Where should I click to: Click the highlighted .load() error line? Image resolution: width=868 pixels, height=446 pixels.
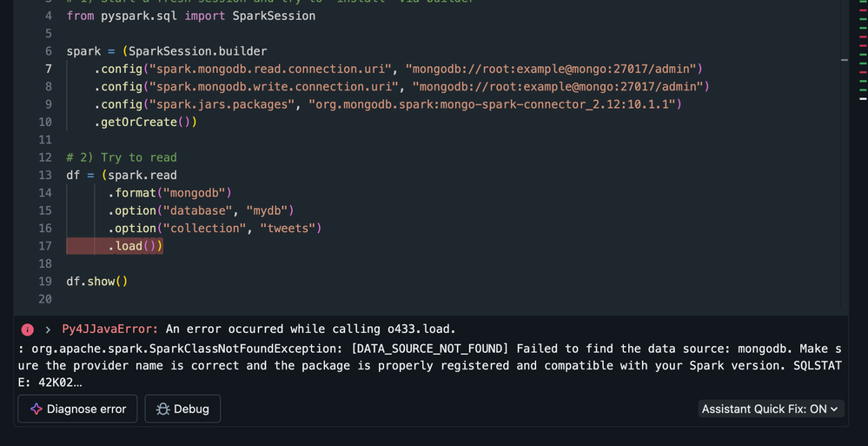pyautogui.click(x=135, y=246)
